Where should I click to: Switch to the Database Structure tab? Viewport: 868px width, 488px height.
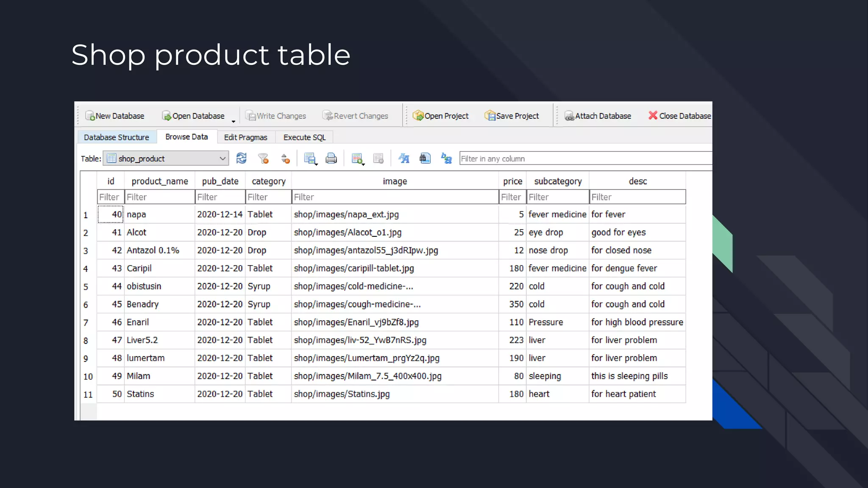(117, 137)
